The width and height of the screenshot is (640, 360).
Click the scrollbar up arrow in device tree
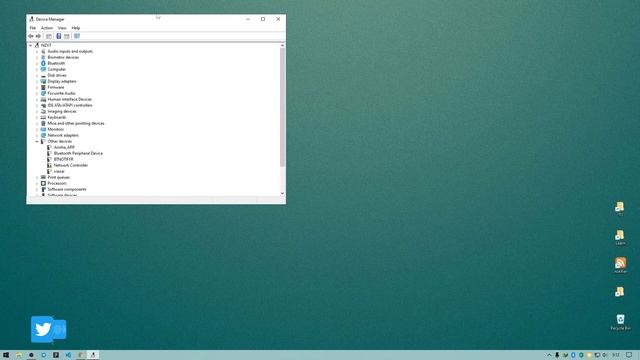282,45
